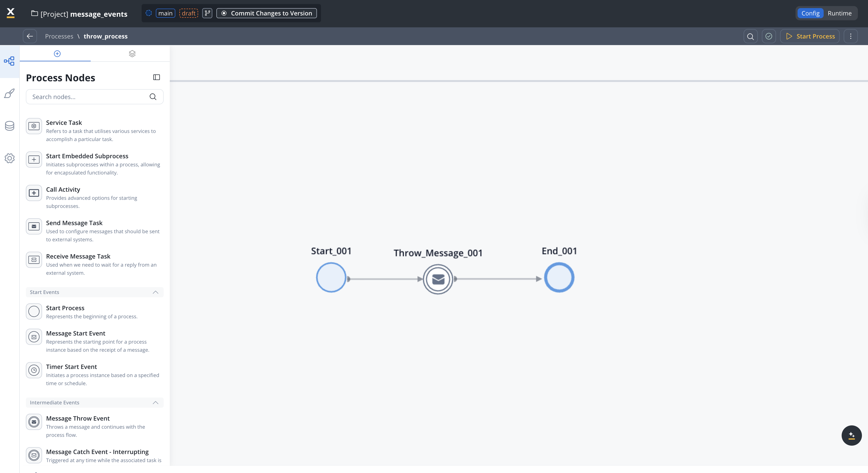
Task: Click the AI assistant sparkle button
Action: click(852, 436)
